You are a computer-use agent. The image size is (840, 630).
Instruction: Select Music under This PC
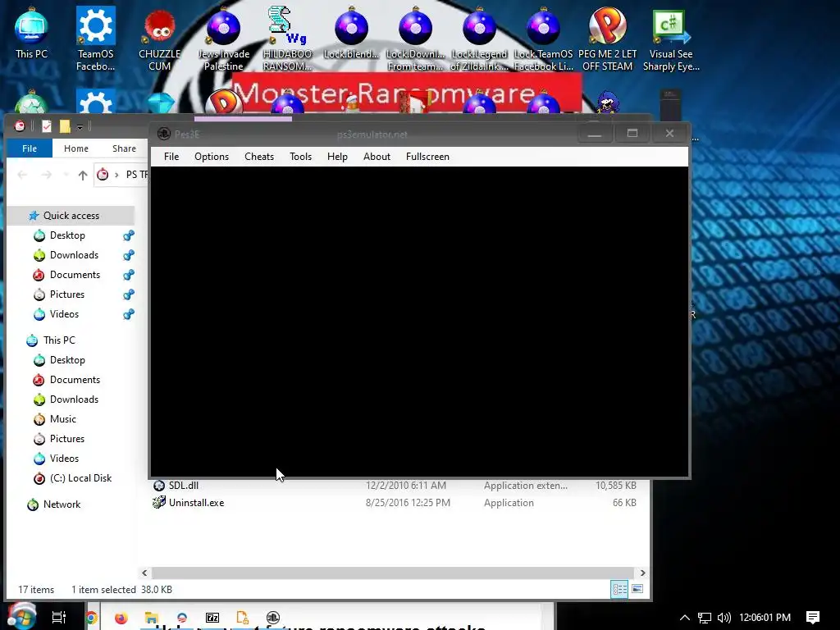(x=62, y=419)
